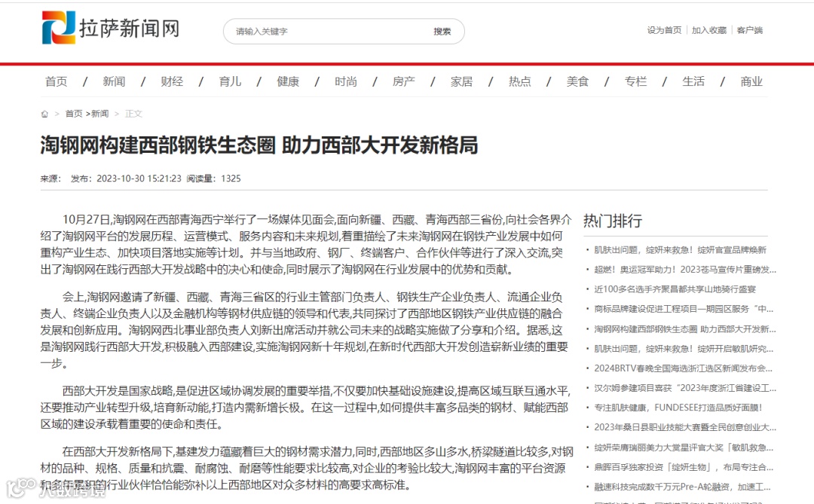The height and width of the screenshot is (504, 814).
Task: Click the 搜索 search button
Action: click(442, 31)
